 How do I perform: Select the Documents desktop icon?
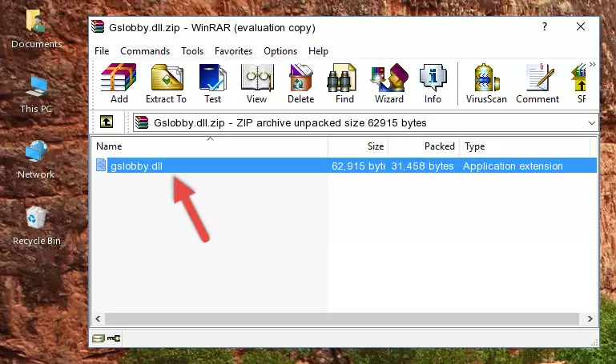point(36,29)
